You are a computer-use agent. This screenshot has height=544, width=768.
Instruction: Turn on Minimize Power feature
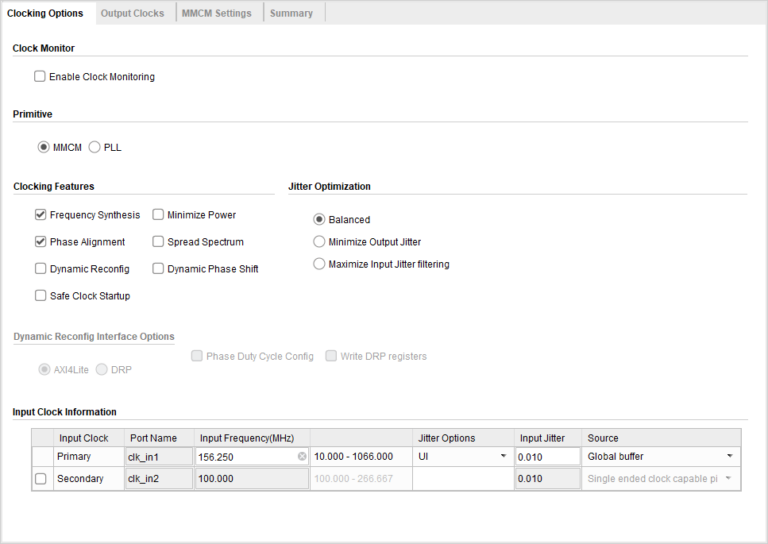[158, 215]
